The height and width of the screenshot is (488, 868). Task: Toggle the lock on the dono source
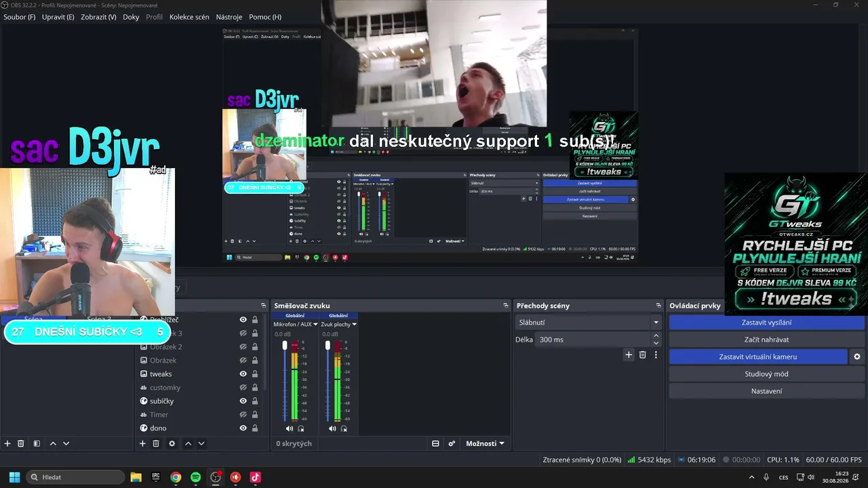point(255,428)
